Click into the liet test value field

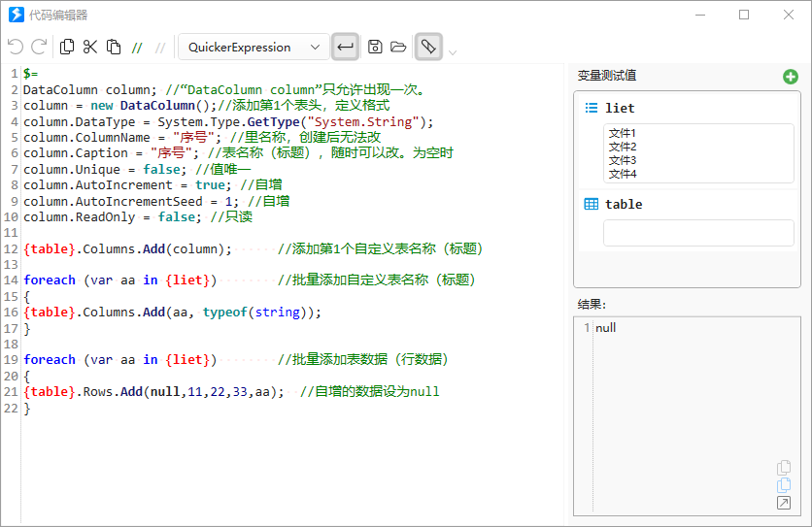(698, 153)
